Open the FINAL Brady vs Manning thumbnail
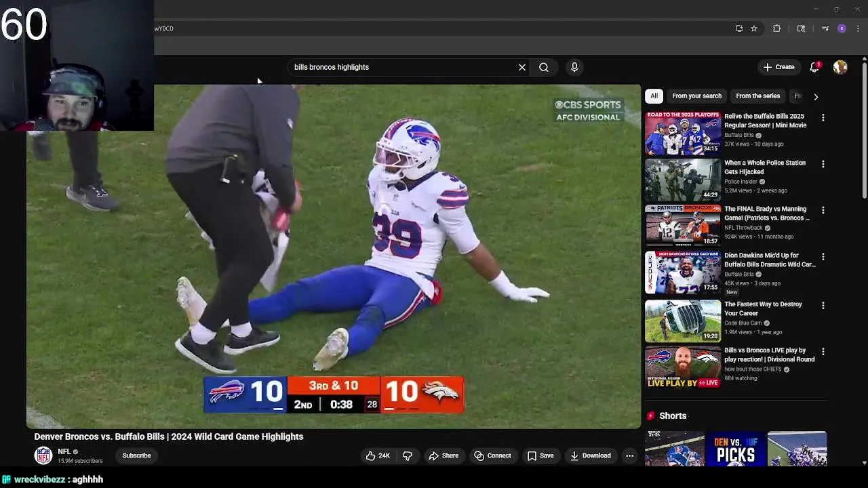This screenshot has width=868, height=488. (x=683, y=226)
